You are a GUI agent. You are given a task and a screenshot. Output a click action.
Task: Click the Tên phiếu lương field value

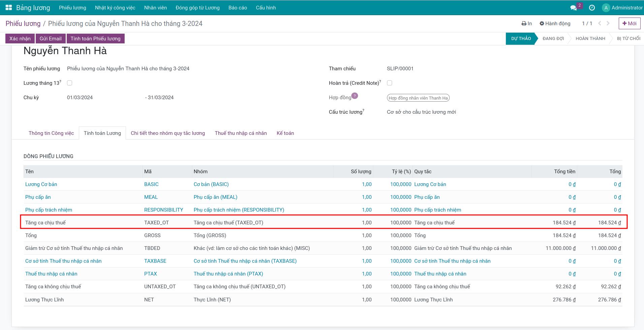tap(128, 69)
